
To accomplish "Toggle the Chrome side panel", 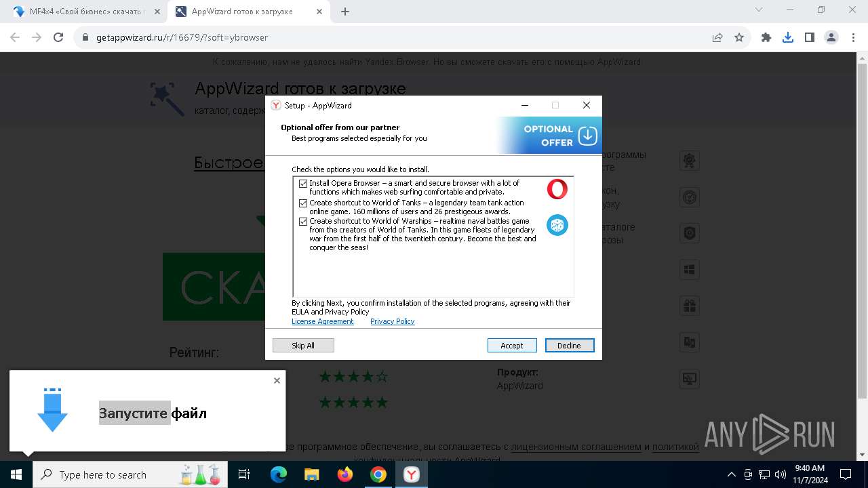I will [810, 37].
